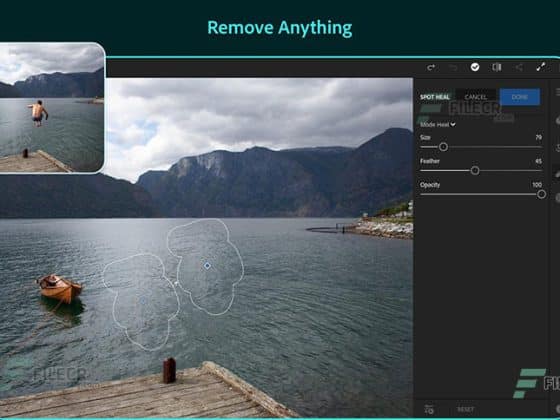Click the Size slider handle
Screen dimensions: 560x420
[x=443, y=147]
